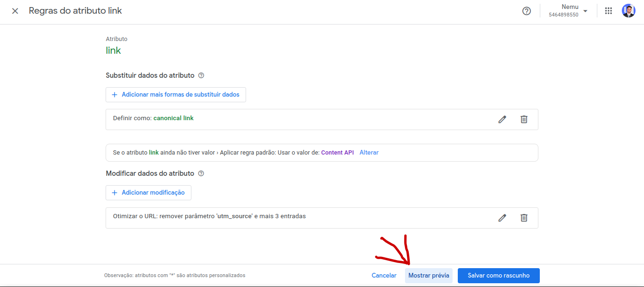
Task: Open the Google apps grid
Action: pos(609,11)
